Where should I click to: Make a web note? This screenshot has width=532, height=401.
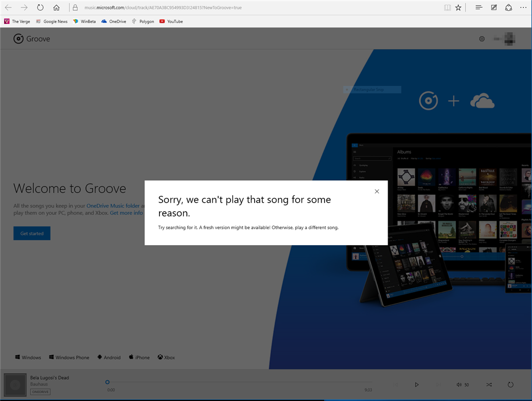coord(494,7)
